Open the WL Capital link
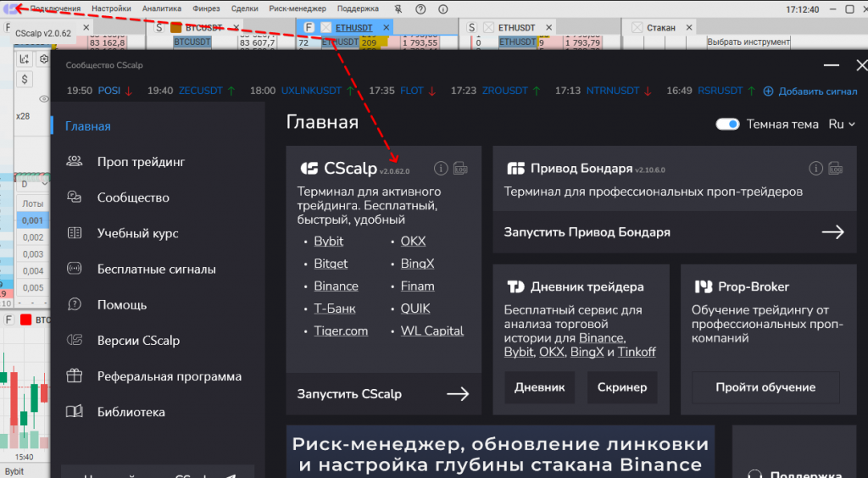Image resolution: width=868 pixels, height=478 pixels. click(432, 331)
